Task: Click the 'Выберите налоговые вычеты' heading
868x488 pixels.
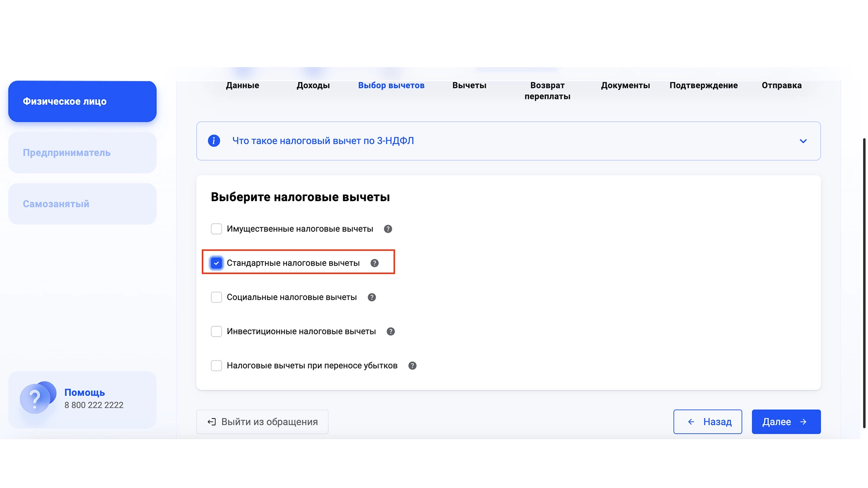Action: pos(300,197)
